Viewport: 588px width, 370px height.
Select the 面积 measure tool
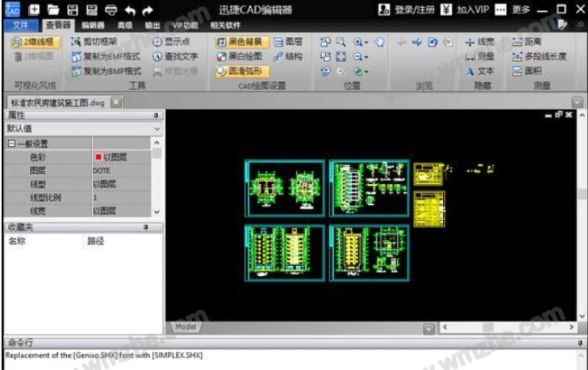click(x=527, y=71)
